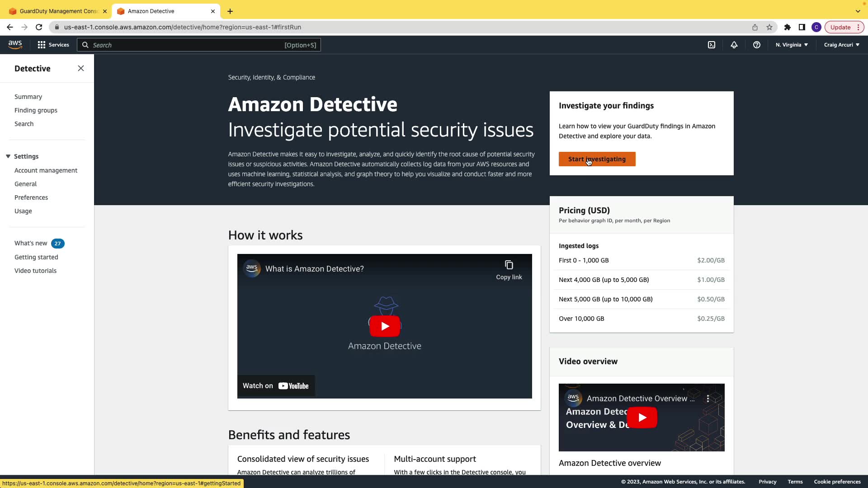Click the AWS logo home icon
The image size is (868, 488).
pos(15,44)
